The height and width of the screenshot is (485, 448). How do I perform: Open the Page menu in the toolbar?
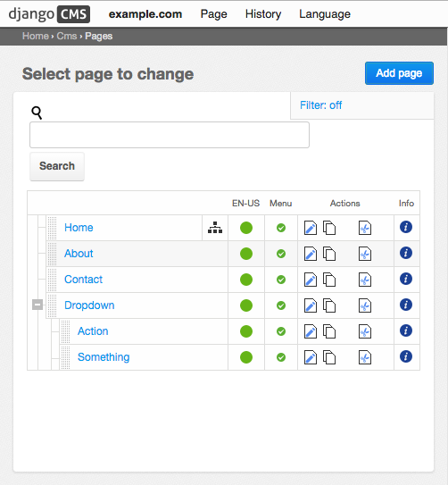click(213, 14)
